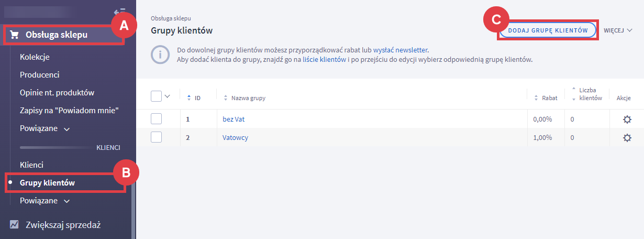Image resolution: width=644 pixels, height=239 pixels.
Task: Open the gear actions for bez Vat
Action: [x=626, y=119]
